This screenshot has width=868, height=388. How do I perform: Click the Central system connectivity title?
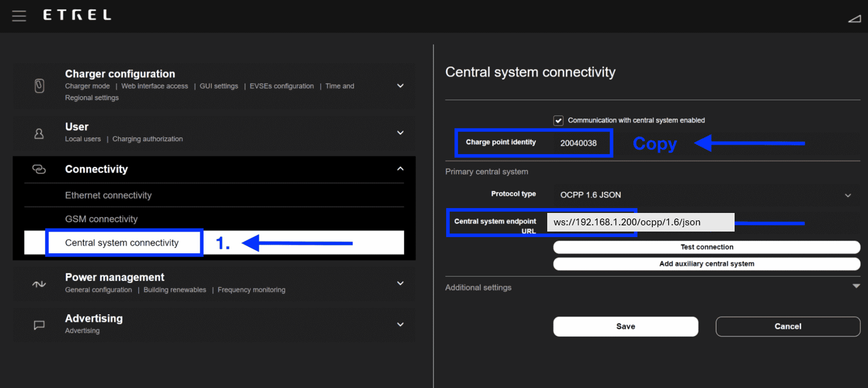pos(530,72)
